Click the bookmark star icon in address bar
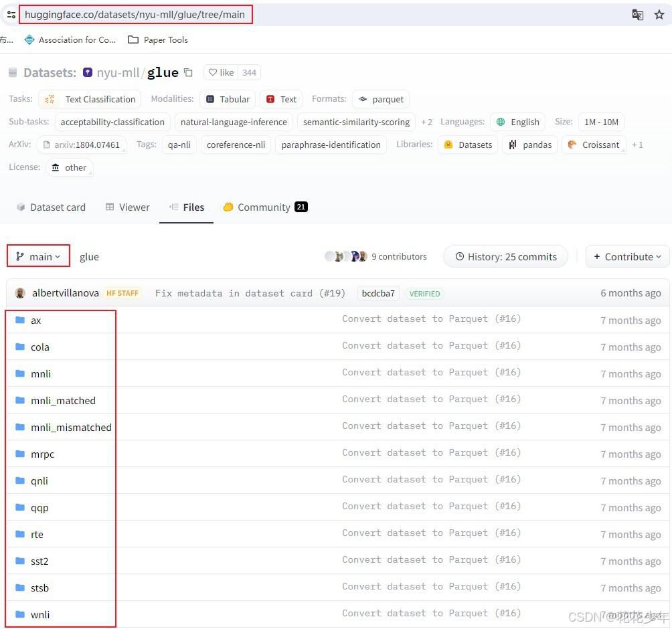Viewport: 672px width, 629px height. tap(659, 14)
